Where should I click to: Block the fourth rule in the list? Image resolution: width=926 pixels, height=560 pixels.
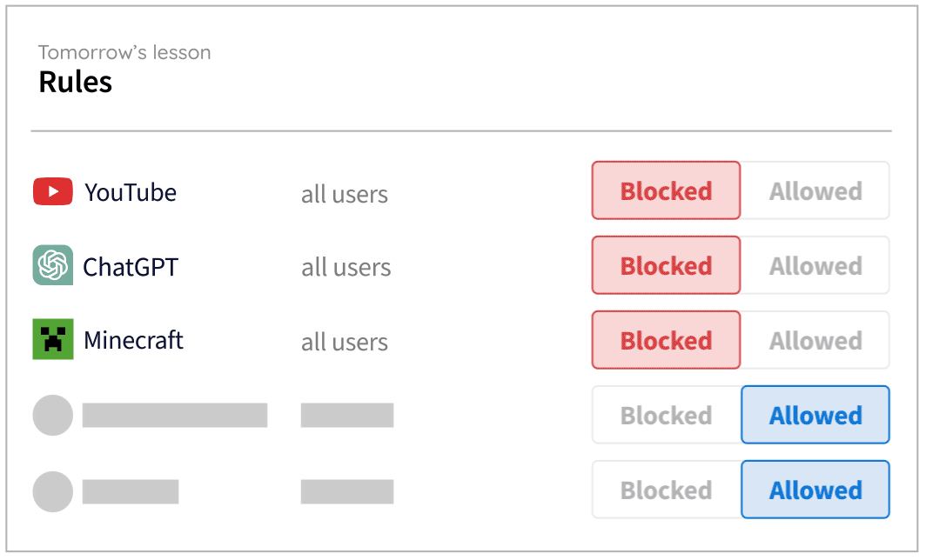665,415
